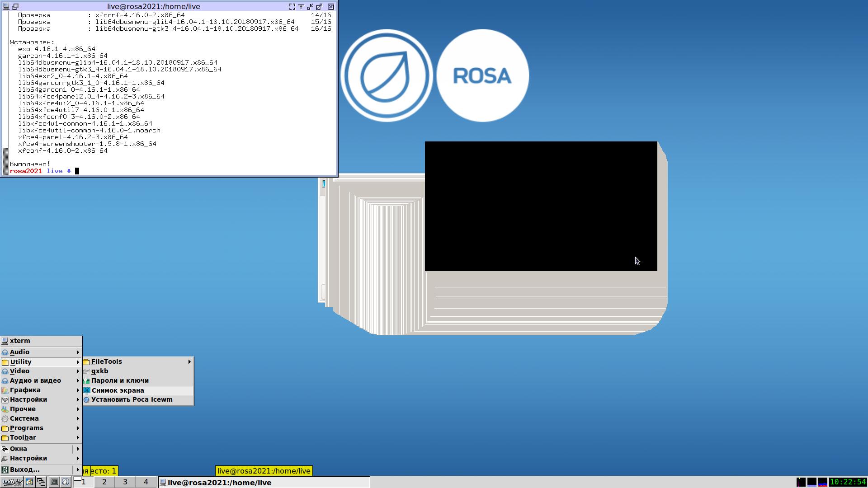Screen dimensions: 868x488
Task: Click the rollup arrow in xterm titlebar
Action: coord(301,6)
